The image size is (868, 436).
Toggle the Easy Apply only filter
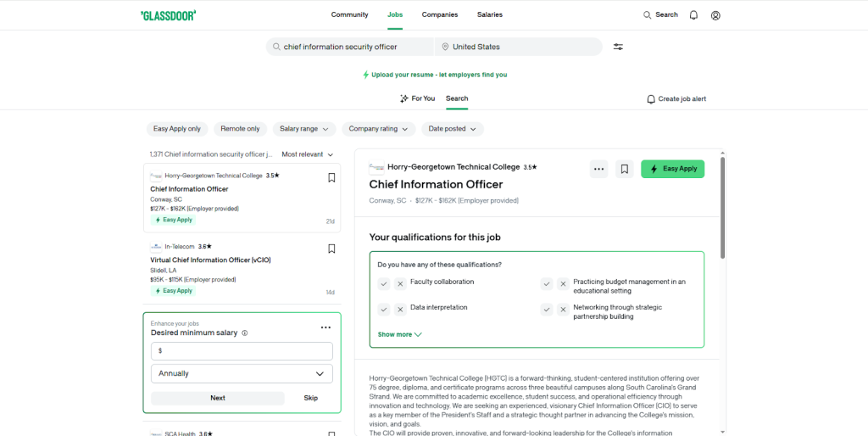pos(177,129)
